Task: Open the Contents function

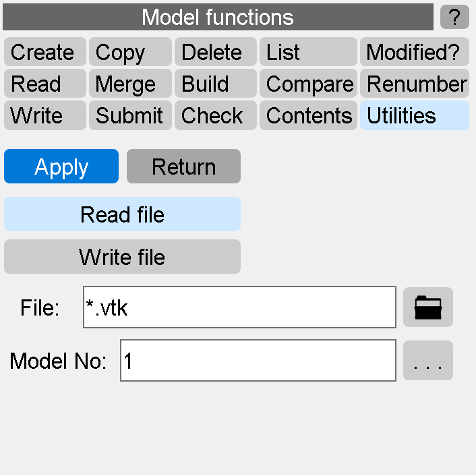Action: (307, 116)
